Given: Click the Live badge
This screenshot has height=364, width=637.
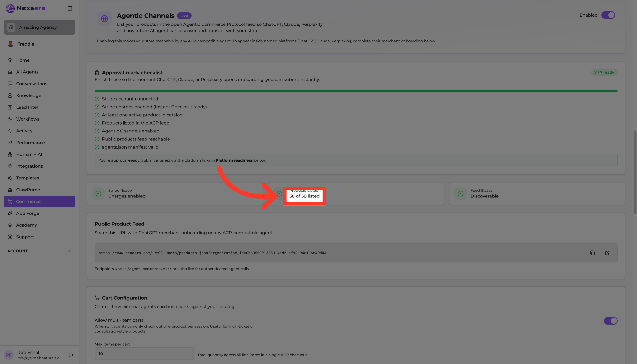Looking at the screenshot, I should (x=184, y=15).
